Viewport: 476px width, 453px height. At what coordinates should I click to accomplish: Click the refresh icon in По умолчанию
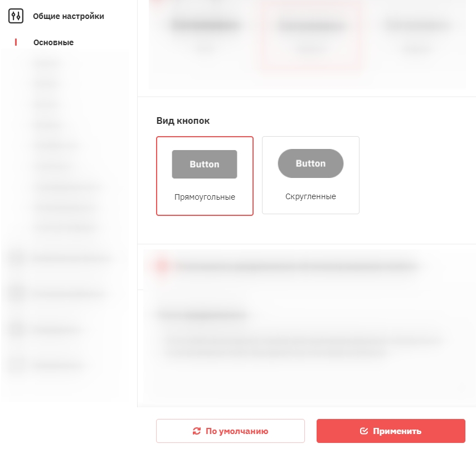click(197, 431)
